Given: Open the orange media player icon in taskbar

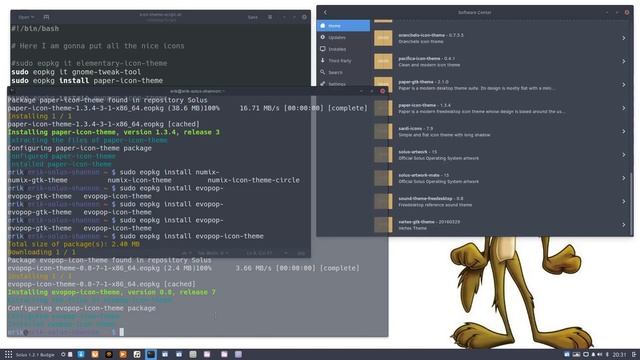Looking at the screenshot, I should (x=123, y=354).
